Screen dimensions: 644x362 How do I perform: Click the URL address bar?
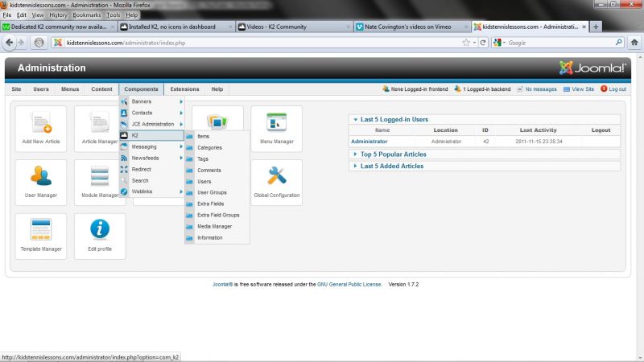pos(263,43)
